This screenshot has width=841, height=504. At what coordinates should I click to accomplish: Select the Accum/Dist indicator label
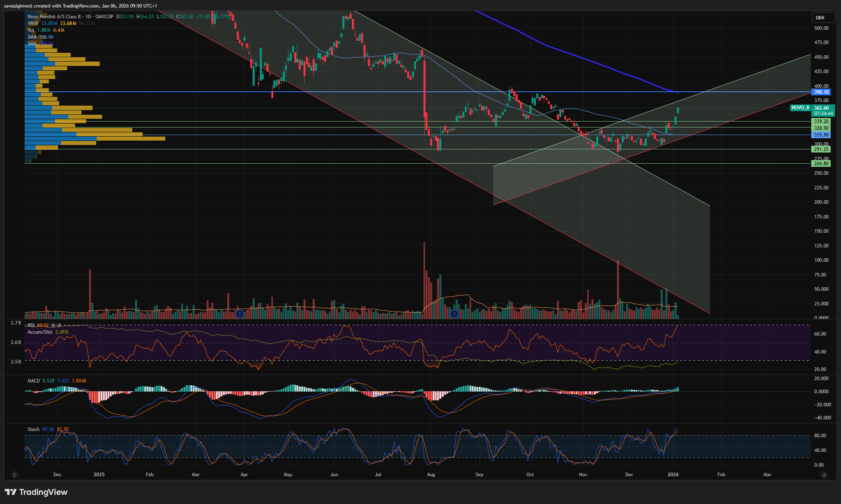pyautogui.click(x=40, y=332)
